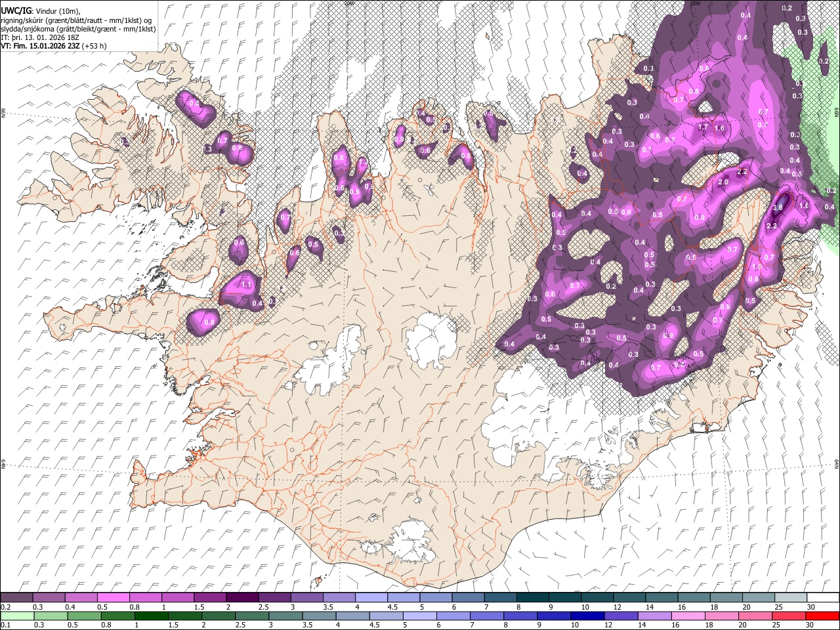Pick the pink rain swatch at 16
Screen dimensions: 840x630
(x=688, y=616)
